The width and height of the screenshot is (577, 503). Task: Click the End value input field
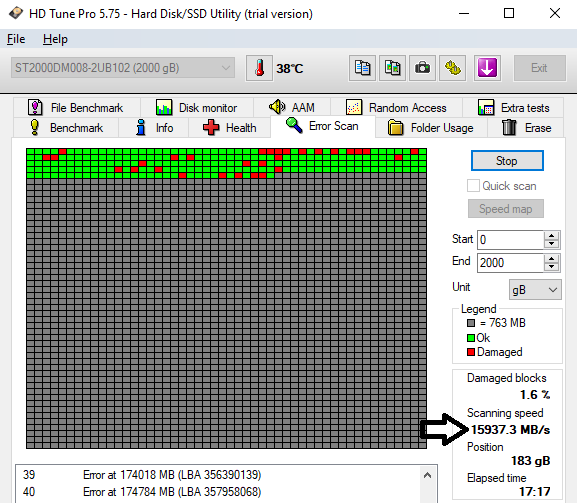[510, 263]
